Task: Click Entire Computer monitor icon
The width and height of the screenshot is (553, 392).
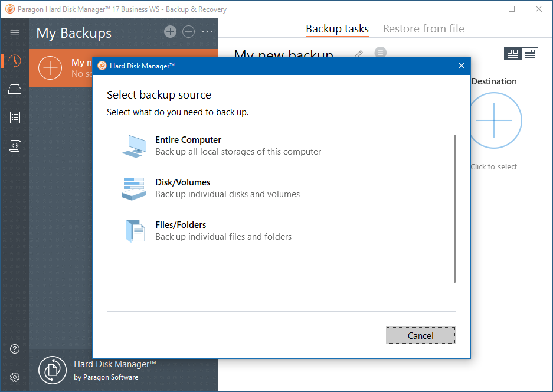Action: pyautogui.click(x=135, y=146)
